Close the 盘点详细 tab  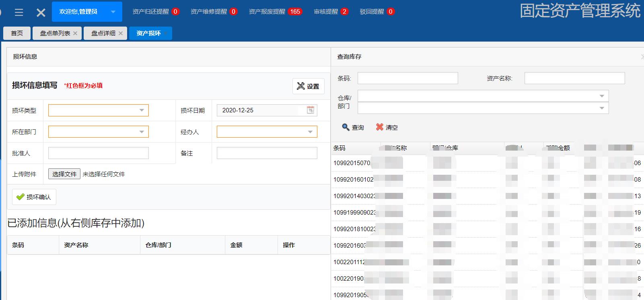click(120, 33)
